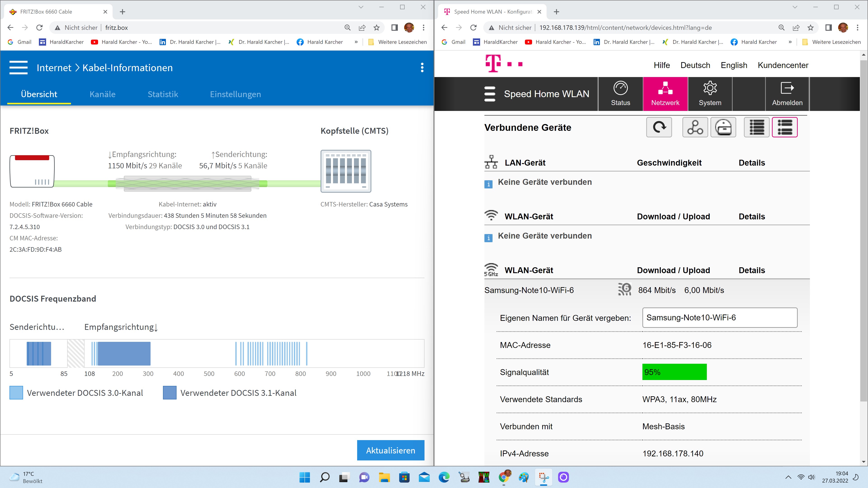
Task: Collapse the Samsung-Note10-WiFi-6 device row
Action: (529, 290)
